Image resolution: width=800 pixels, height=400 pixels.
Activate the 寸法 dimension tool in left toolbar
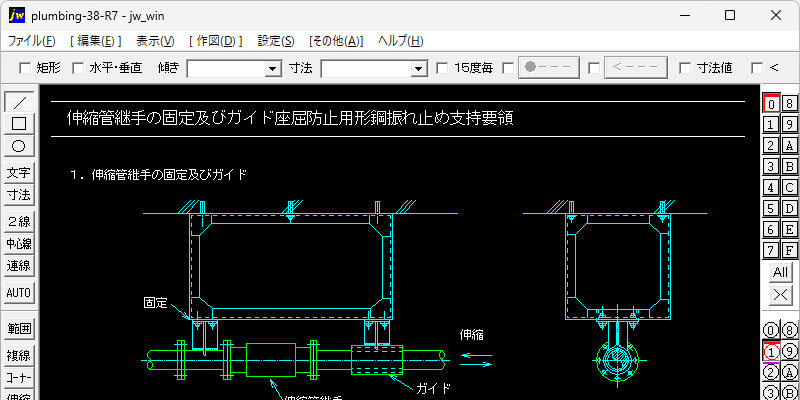(19, 195)
